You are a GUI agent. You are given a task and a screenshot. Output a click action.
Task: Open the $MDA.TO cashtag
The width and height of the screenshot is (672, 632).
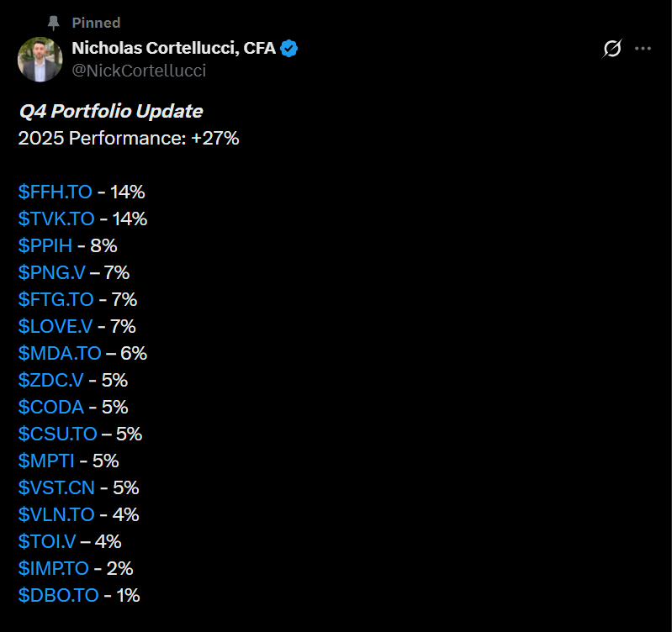(59, 353)
